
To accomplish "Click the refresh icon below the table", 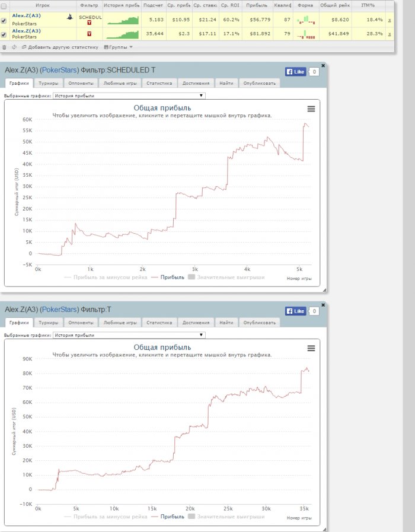I will coord(14,47).
